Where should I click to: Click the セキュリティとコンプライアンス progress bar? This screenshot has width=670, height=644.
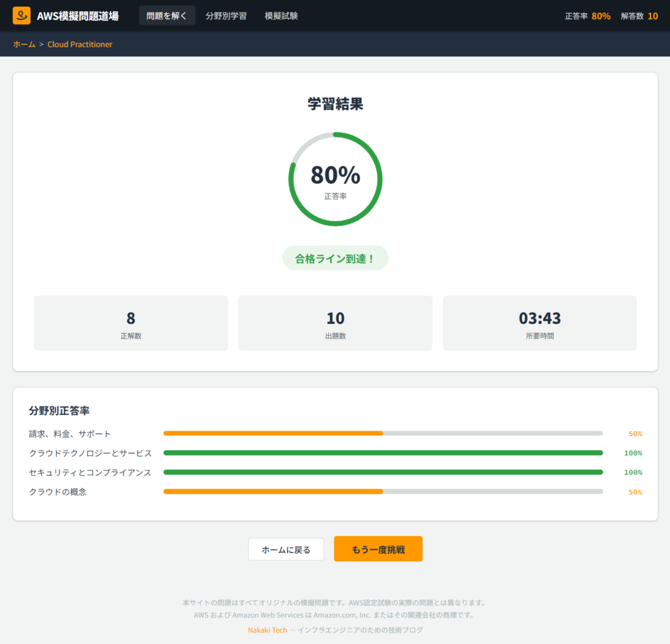pos(383,473)
